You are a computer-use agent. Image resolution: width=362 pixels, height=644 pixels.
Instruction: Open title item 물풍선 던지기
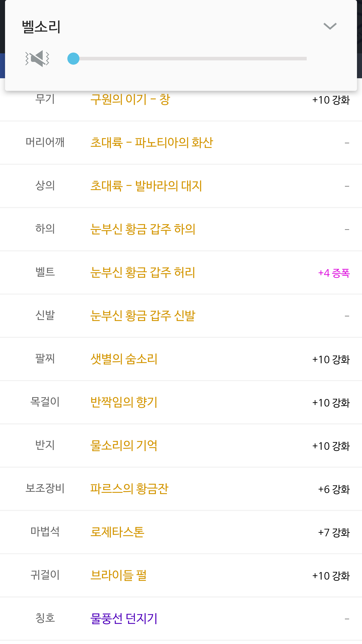tap(124, 619)
